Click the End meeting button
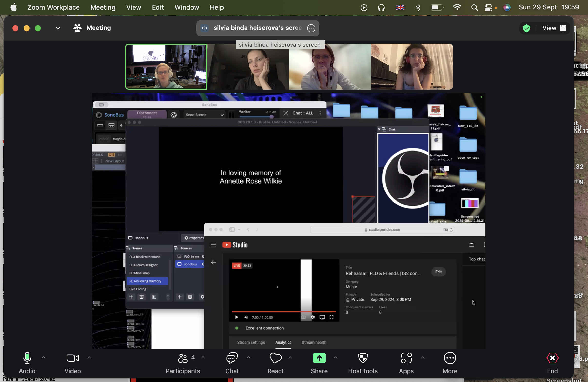The height and width of the screenshot is (382, 588). coord(552,358)
